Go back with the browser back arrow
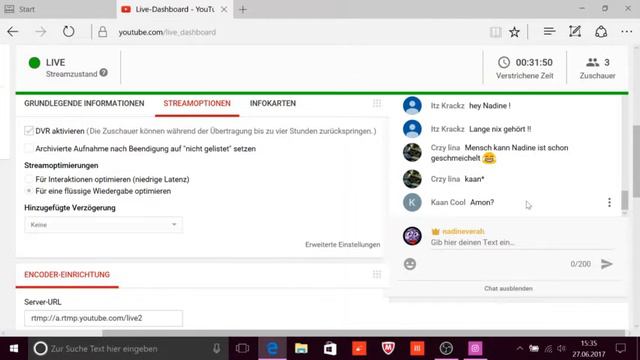 pyautogui.click(x=13, y=32)
